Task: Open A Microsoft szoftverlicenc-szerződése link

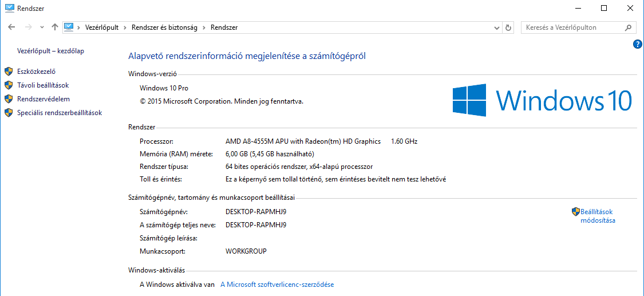Action: pyautogui.click(x=277, y=284)
